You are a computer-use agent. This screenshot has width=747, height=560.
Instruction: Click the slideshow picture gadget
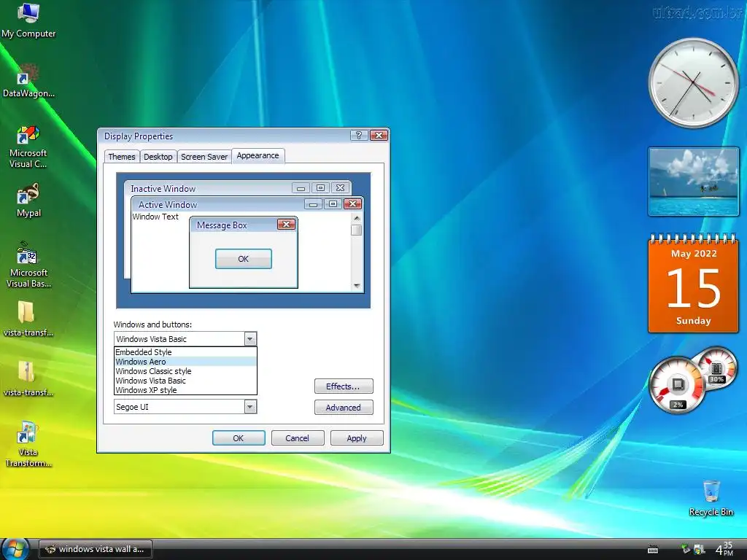click(693, 182)
